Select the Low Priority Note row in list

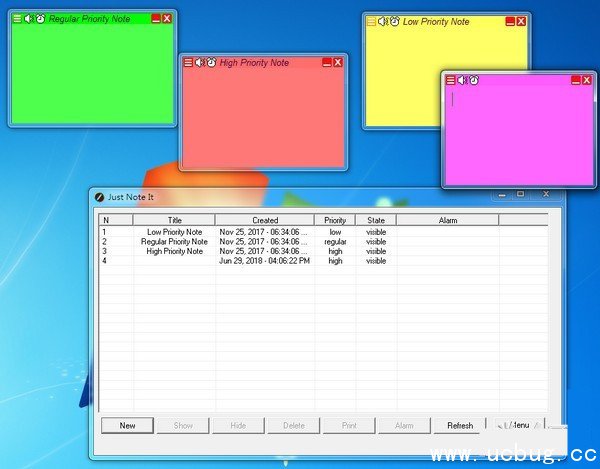(174, 232)
